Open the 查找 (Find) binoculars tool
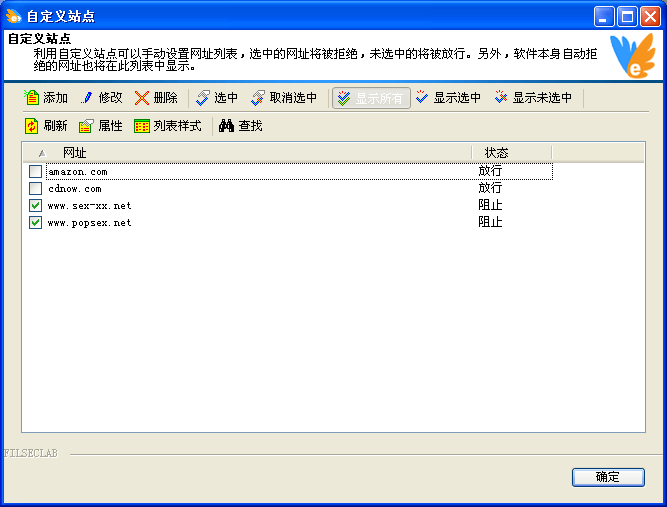This screenshot has height=507, width=667. tap(226, 126)
